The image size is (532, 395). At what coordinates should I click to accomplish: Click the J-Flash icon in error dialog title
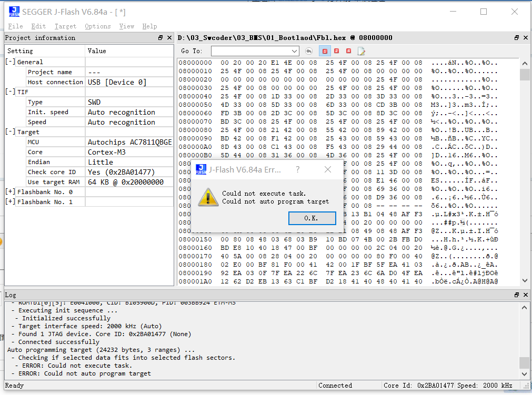pos(201,169)
